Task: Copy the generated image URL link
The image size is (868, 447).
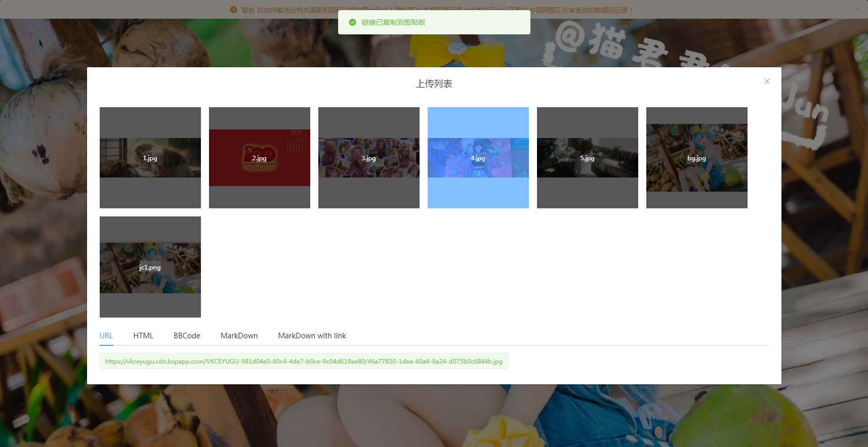Action: click(x=304, y=361)
